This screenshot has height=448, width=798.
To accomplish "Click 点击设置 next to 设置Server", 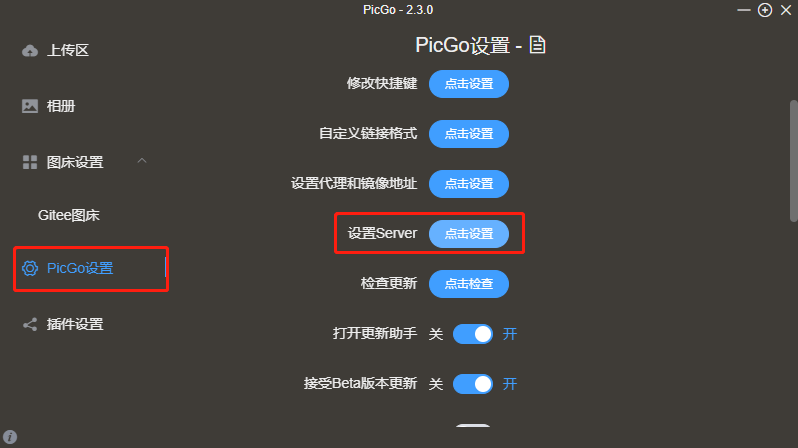I will pyautogui.click(x=469, y=234).
